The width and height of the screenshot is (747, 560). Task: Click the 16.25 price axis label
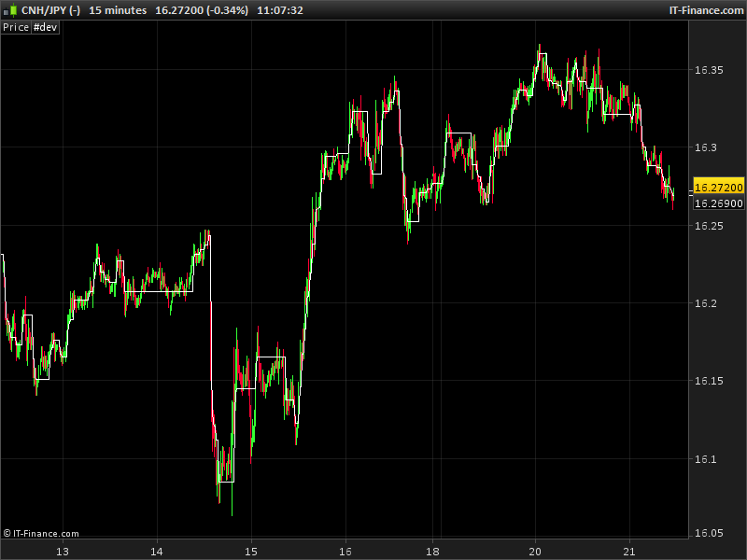click(x=709, y=226)
